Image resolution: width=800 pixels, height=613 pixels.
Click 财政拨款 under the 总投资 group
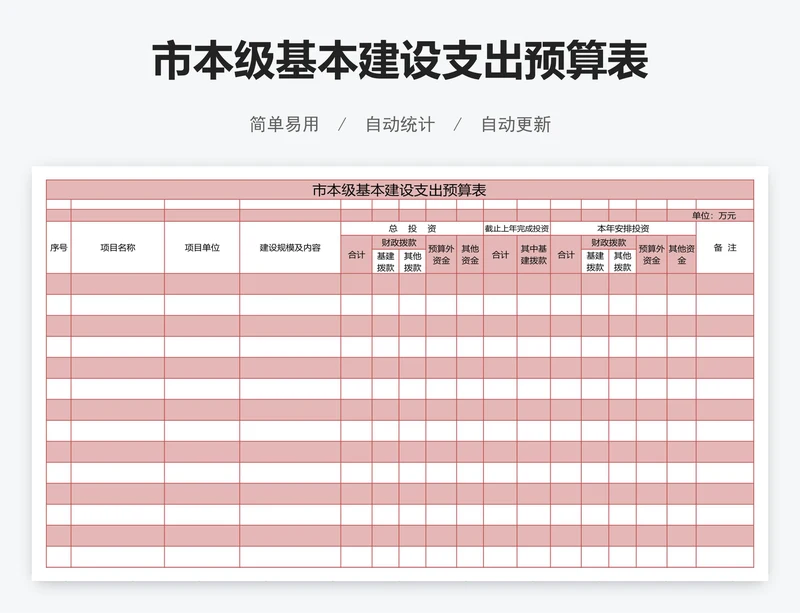tap(399, 242)
